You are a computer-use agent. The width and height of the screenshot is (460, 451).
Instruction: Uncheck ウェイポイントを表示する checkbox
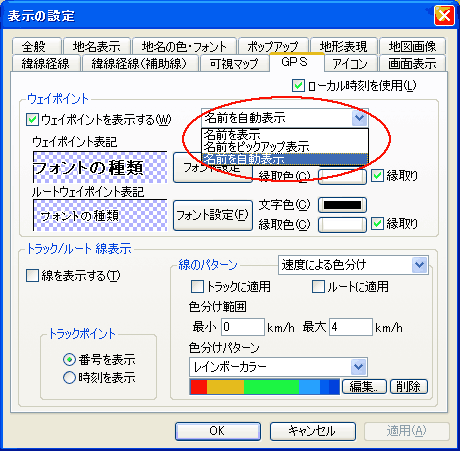coord(32,119)
